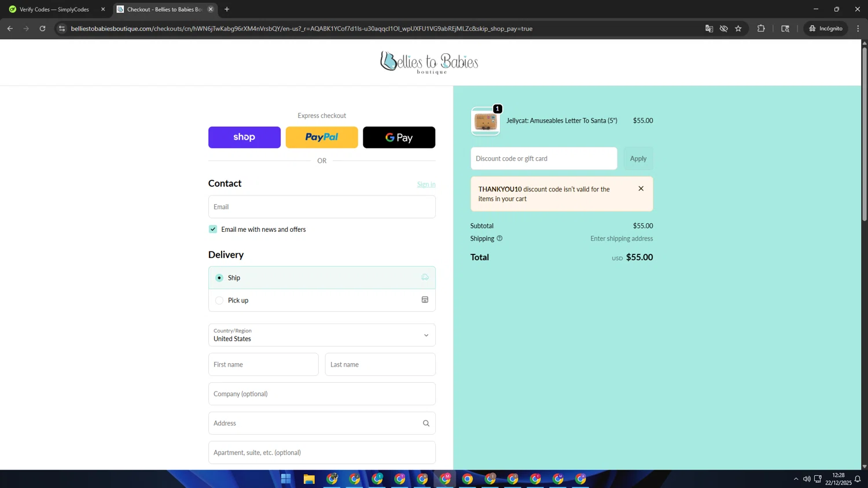The image size is (868, 488).
Task: Click the volume speaker icon in tray
Action: [807, 479]
